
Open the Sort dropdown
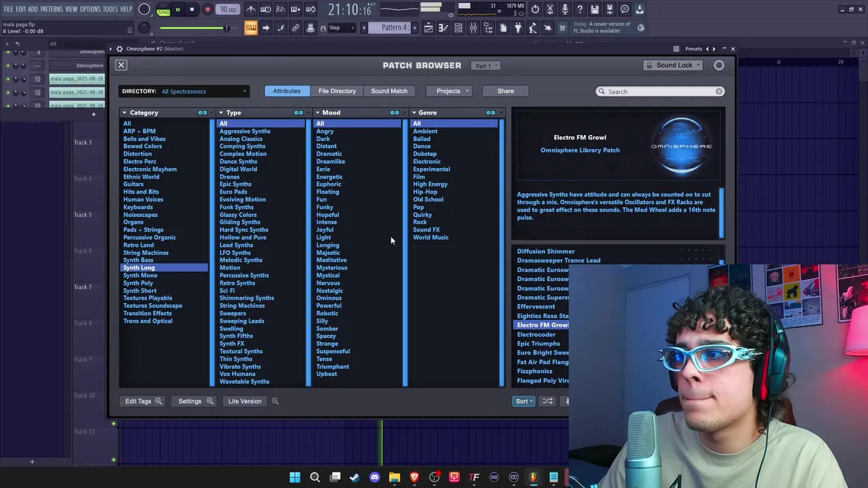(524, 401)
